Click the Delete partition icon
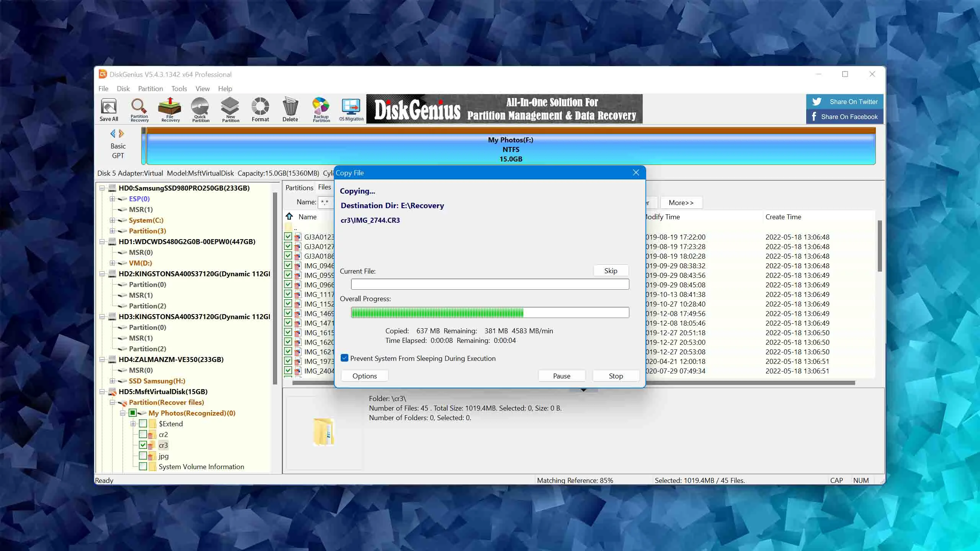This screenshot has height=551, width=980. [290, 109]
